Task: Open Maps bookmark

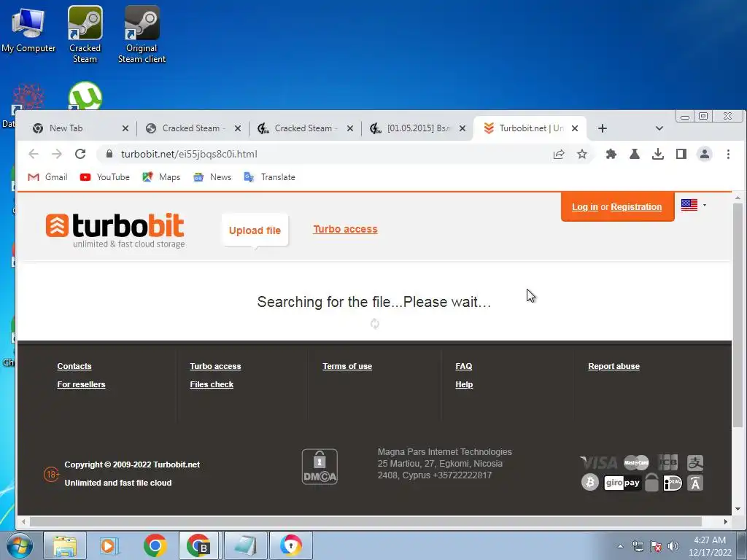Action: (161, 177)
